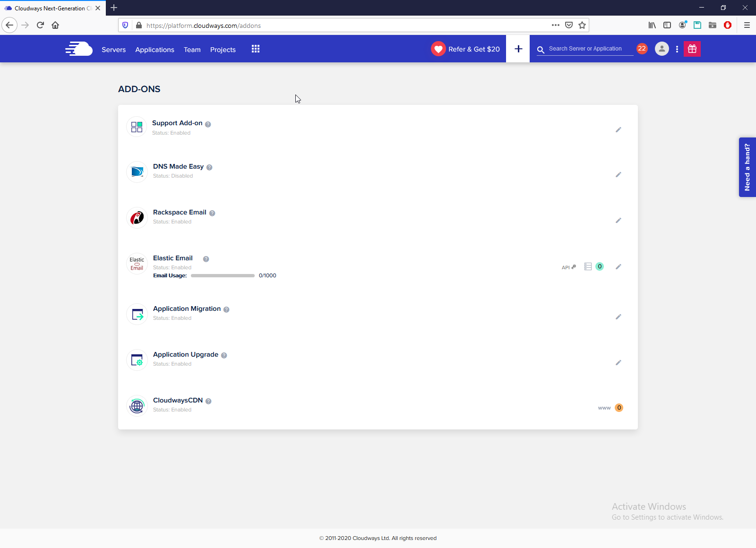
Task: Show help for Application Migration
Action: coord(226,309)
